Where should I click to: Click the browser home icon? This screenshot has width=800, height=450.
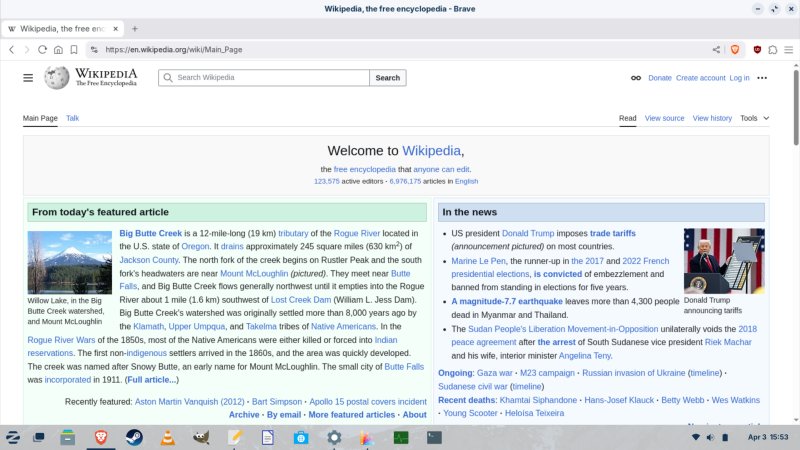pyautogui.click(x=59, y=49)
